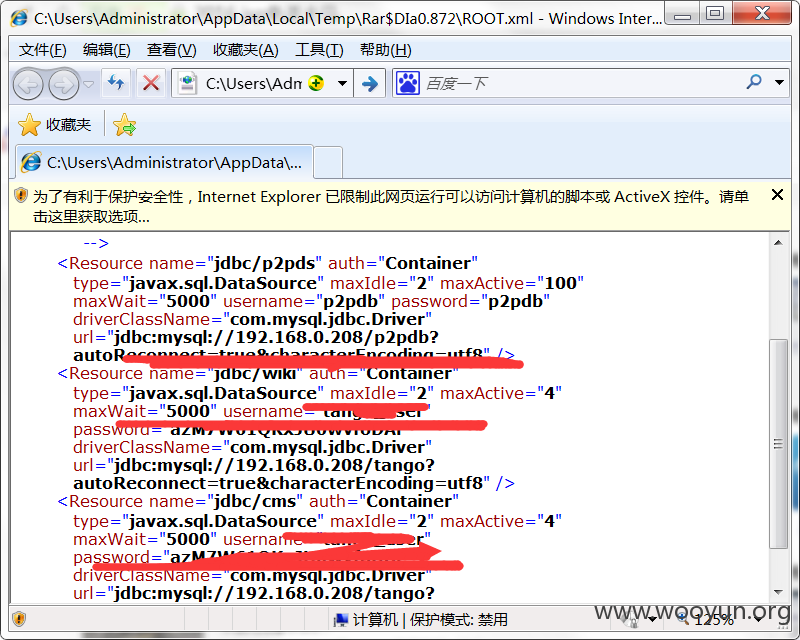
Task: Maximize the Internet Explorer window
Action: 715,14
